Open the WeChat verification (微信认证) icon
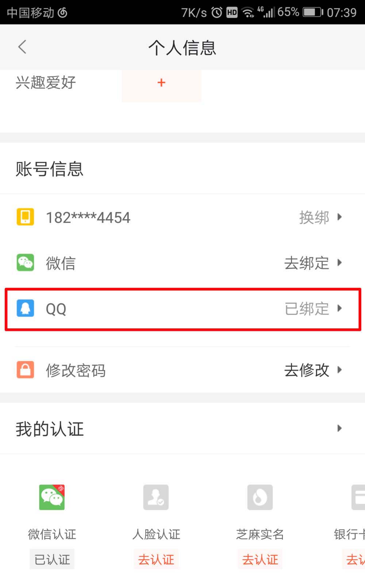This screenshot has height=588, width=365. (52, 497)
